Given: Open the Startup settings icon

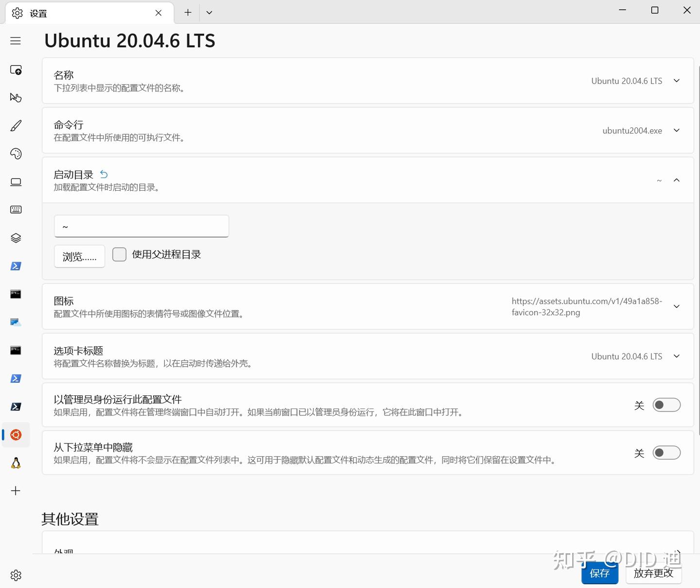Looking at the screenshot, I should pos(16,70).
